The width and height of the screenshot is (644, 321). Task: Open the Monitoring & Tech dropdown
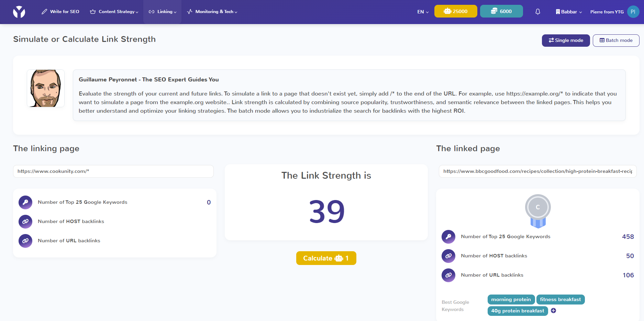[x=212, y=12]
